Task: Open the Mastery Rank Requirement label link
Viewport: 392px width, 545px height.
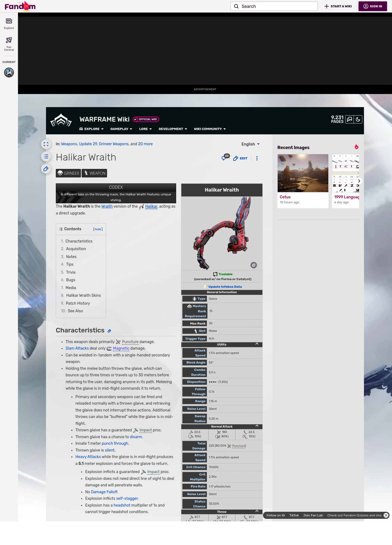Action: tap(195, 311)
